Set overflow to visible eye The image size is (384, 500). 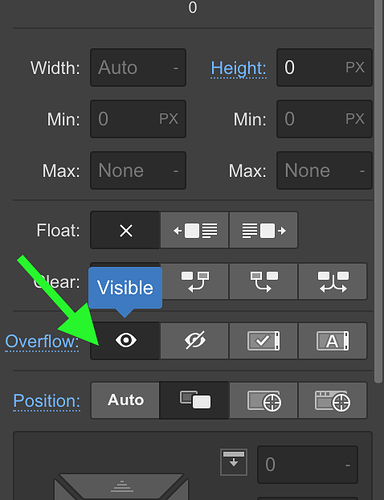click(x=126, y=341)
